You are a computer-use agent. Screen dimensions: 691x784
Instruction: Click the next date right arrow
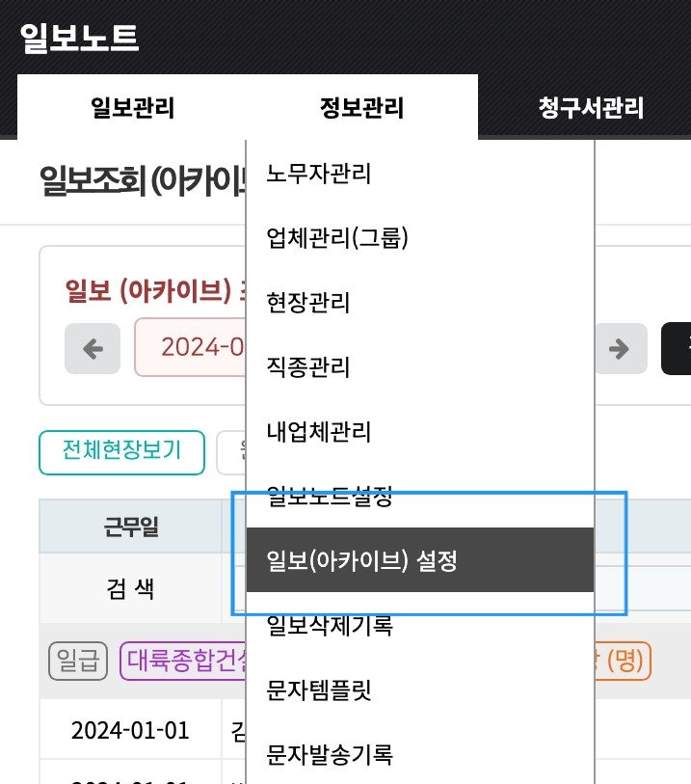619,348
